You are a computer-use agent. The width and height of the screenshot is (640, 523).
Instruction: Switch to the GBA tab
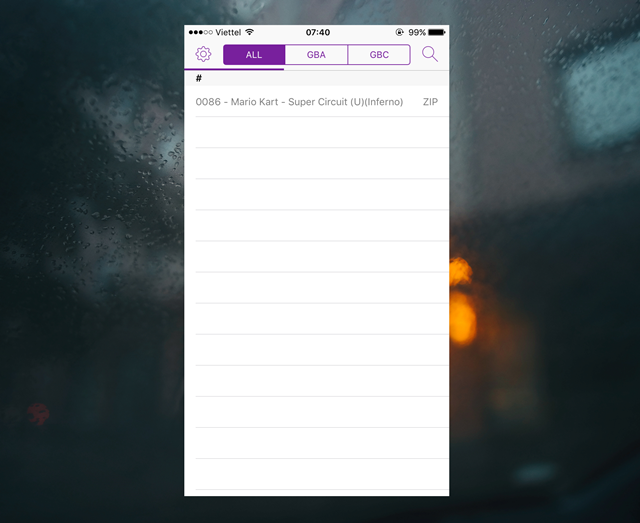tap(316, 55)
